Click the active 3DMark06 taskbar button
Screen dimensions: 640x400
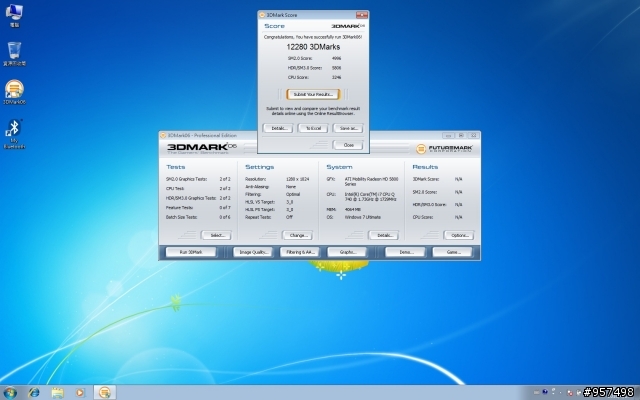105,393
